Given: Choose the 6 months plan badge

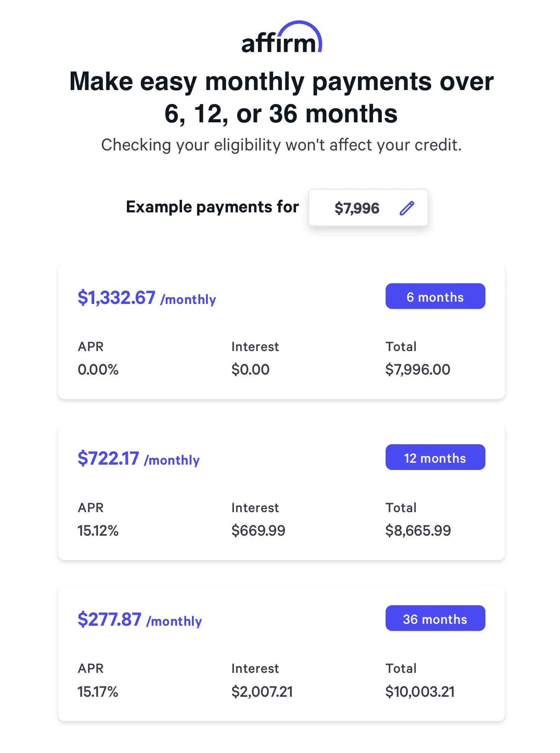Looking at the screenshot, I should tap(435, 296).
